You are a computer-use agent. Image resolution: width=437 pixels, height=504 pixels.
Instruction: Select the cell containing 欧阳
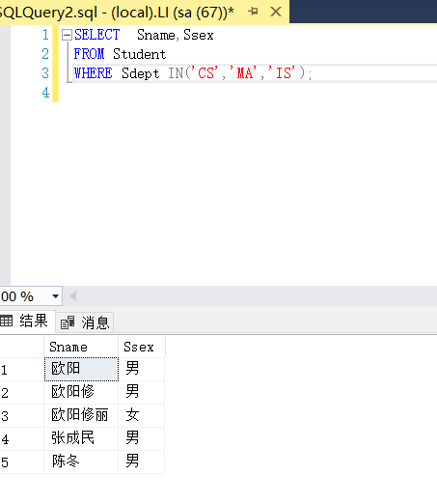point(81,369)
